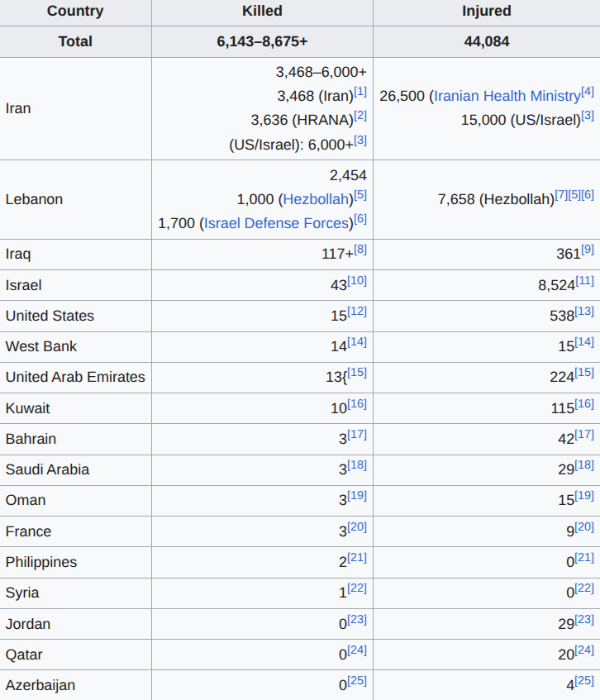Open citation [6] after Israel Defense Forces
This screenshot has width=600, height=700.
coord(360,219)
